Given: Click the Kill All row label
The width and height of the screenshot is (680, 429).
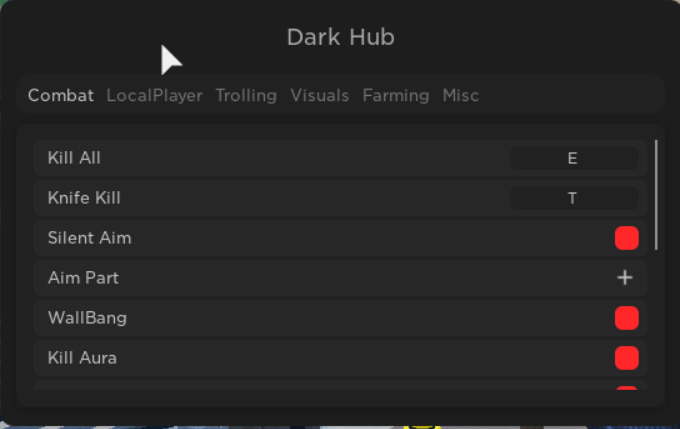Looking at the screenshot, I should 74,158.
